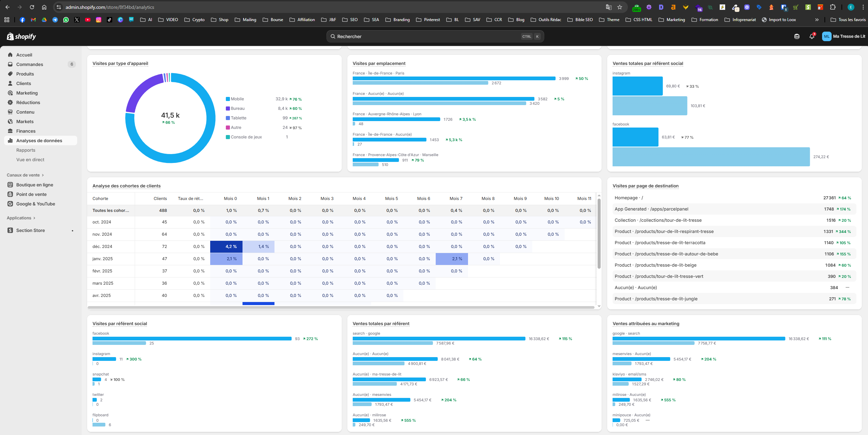Open the notifications bell icon

pyautogui.click(x=812, y=36)
